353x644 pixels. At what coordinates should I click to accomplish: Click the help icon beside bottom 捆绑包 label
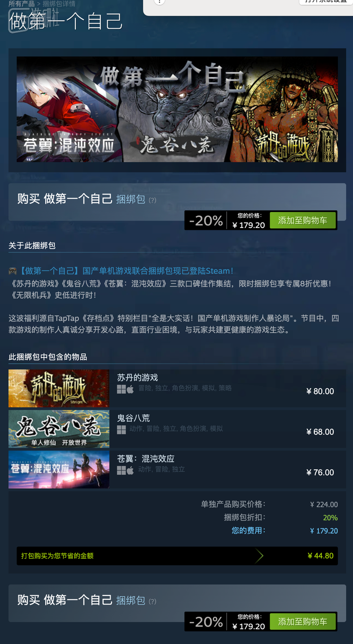tap(152, 602)
